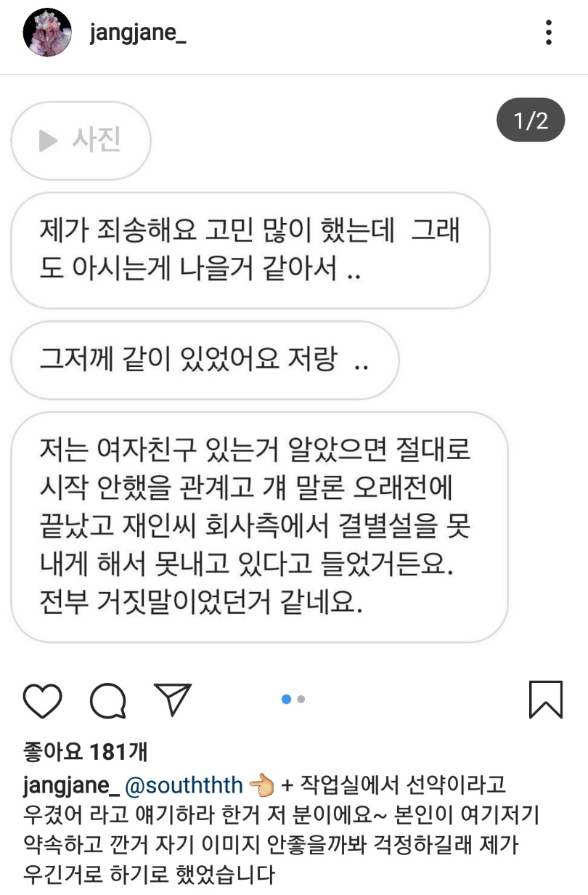Tap the message starting with 제가 죄송해요
Image resolution: width=588 pixels, height=895 pixels.
click(250, 251)
